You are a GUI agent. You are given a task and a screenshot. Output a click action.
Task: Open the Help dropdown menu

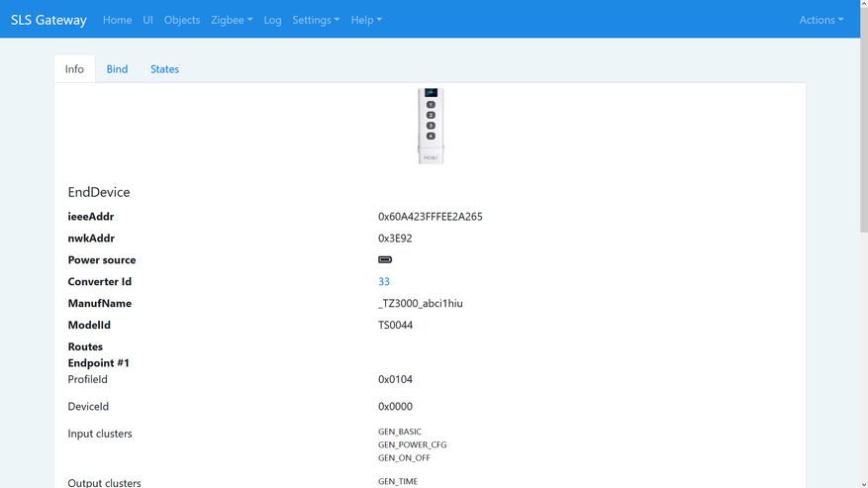coord(366,20)
